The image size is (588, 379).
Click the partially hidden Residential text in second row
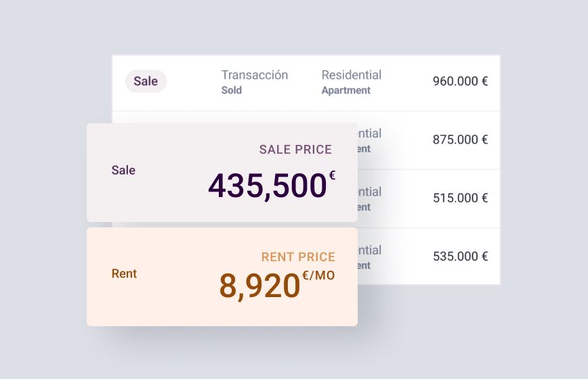369,133
